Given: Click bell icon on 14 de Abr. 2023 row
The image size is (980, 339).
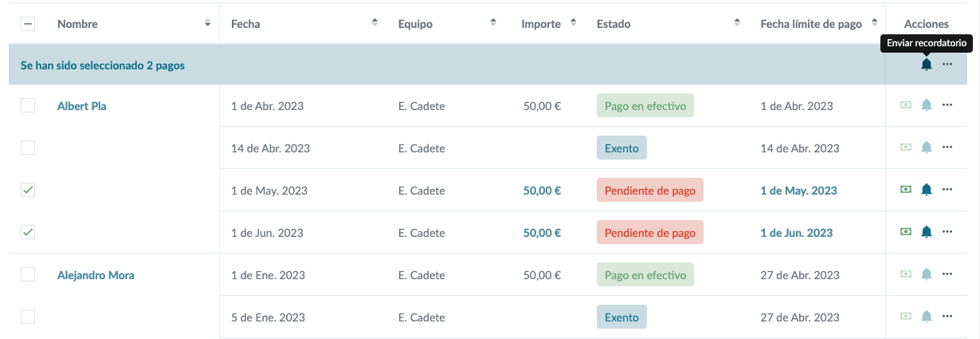Looking at the screenshot, I should click(926, 148).
